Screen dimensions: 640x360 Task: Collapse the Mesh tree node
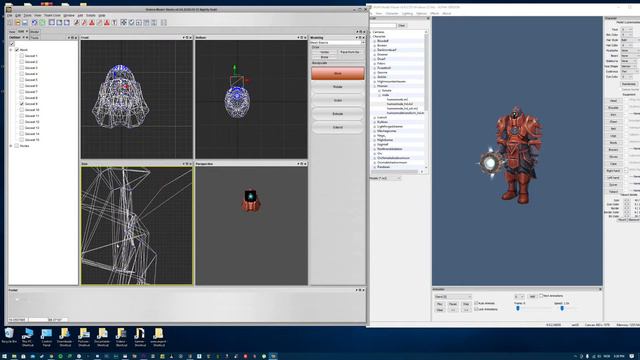point(11,50)
